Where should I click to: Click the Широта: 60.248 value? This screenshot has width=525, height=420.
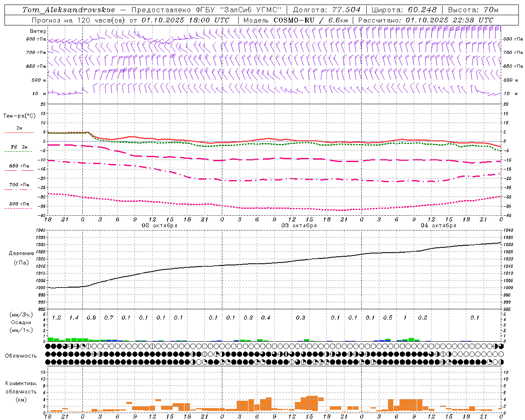(x=404, y=10)
